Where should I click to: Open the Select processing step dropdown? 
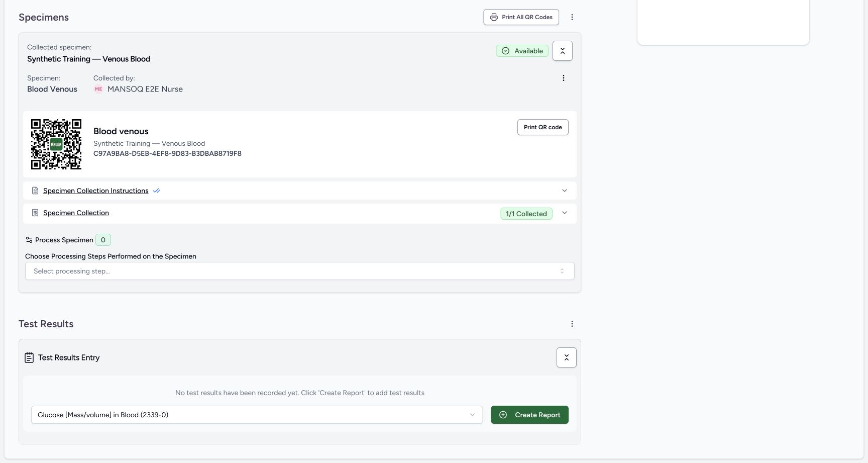point(300,271)
